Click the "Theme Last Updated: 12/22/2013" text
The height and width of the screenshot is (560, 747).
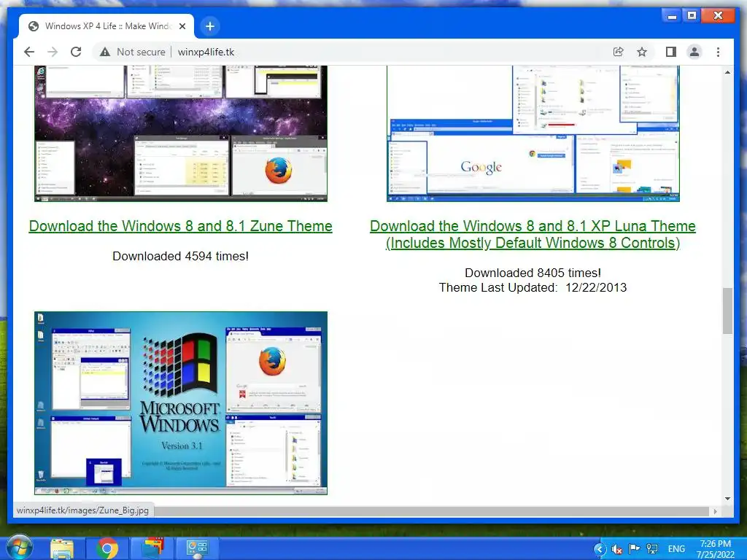click(533, 287)
